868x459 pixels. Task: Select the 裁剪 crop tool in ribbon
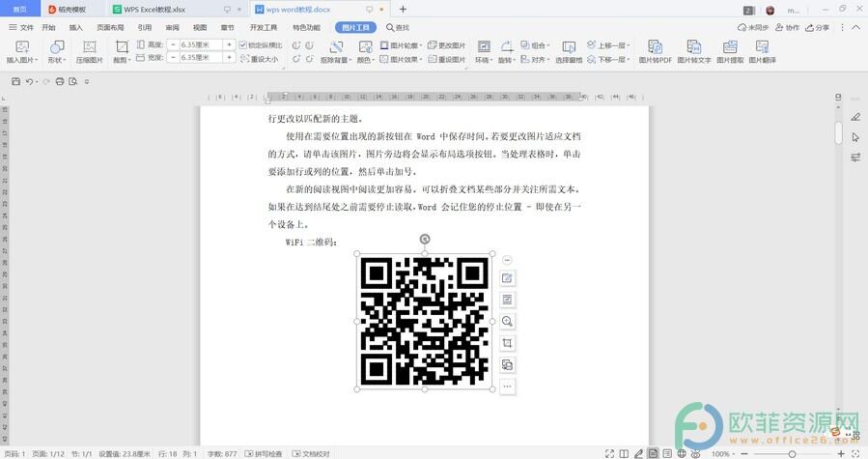coord(122,51)
